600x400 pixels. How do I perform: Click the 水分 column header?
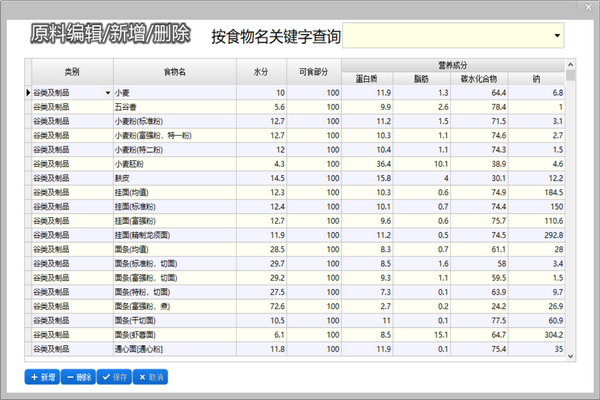261,72
